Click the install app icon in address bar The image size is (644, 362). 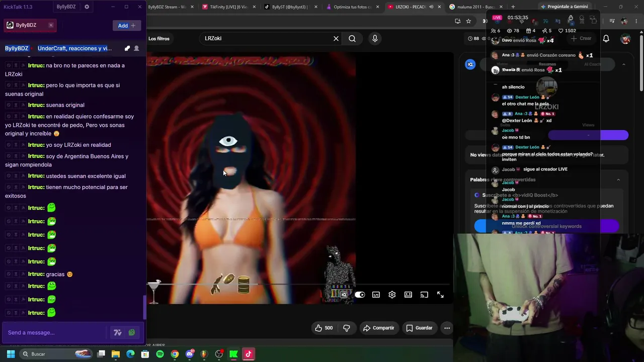pyautogui.click(x=457, y=21)
